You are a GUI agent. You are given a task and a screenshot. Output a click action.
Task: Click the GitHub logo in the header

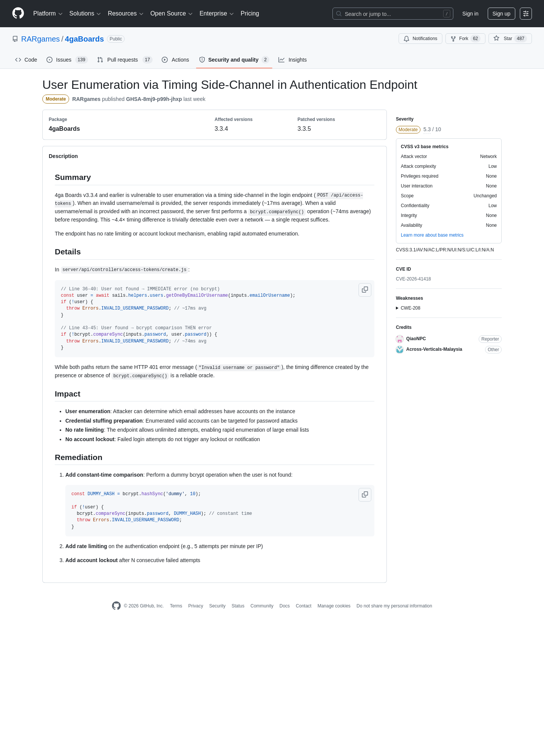[18, 13]
